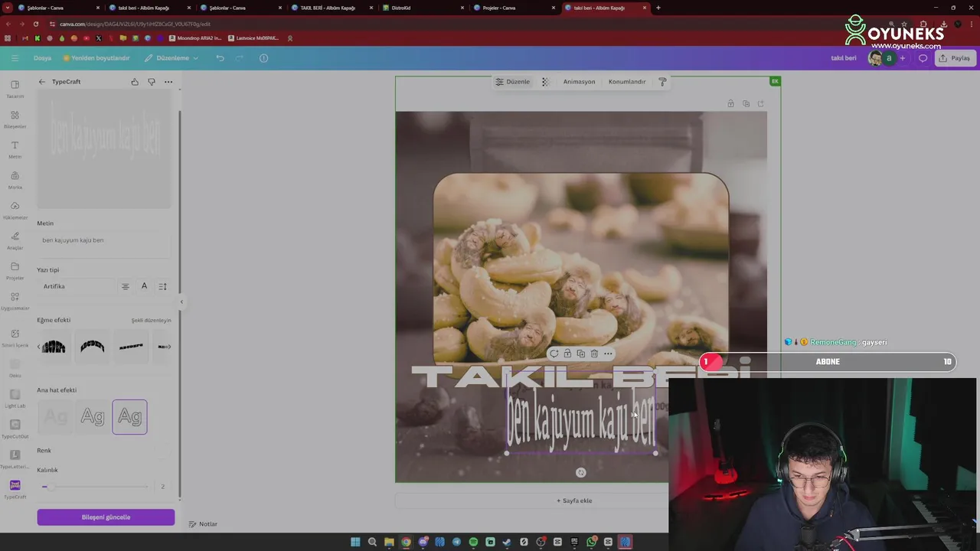Open the Düzenleme mode dropdown
The height and width of the screenshot is (551, 980).
171,58
